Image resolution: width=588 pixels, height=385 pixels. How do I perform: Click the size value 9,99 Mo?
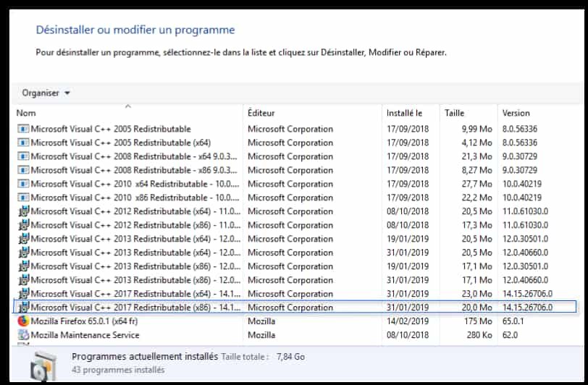click(x=476, y=129)
